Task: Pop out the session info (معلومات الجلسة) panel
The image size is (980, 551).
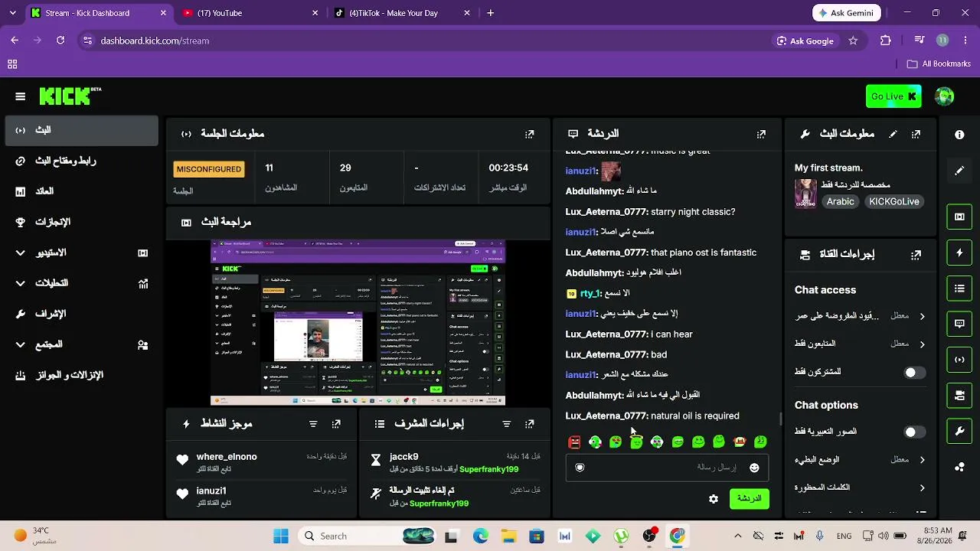Action: [x=529, y=134]
